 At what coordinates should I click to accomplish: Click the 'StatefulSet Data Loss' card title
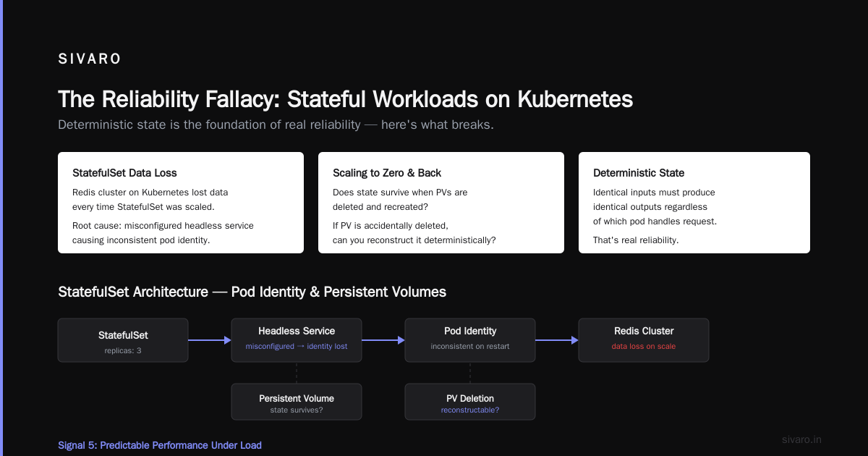[124, 173]
